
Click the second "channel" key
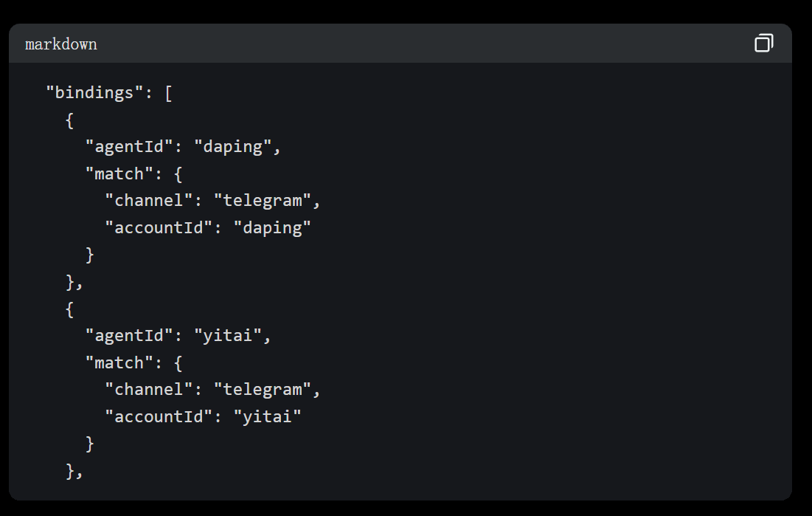(149, 389)
